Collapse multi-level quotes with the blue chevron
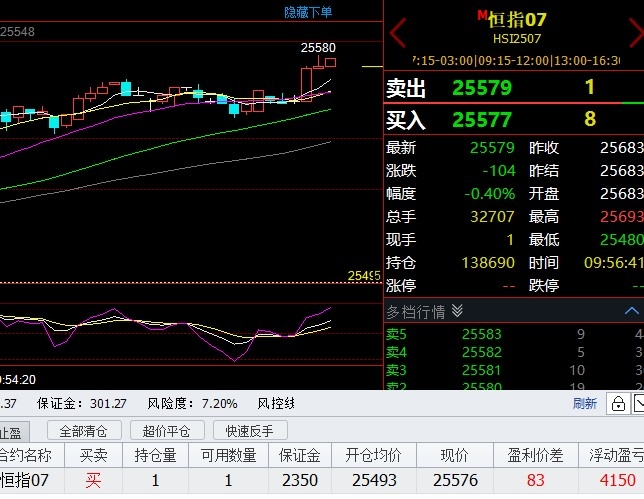This screenshot has width=644, height=499. tap(632, 311)
